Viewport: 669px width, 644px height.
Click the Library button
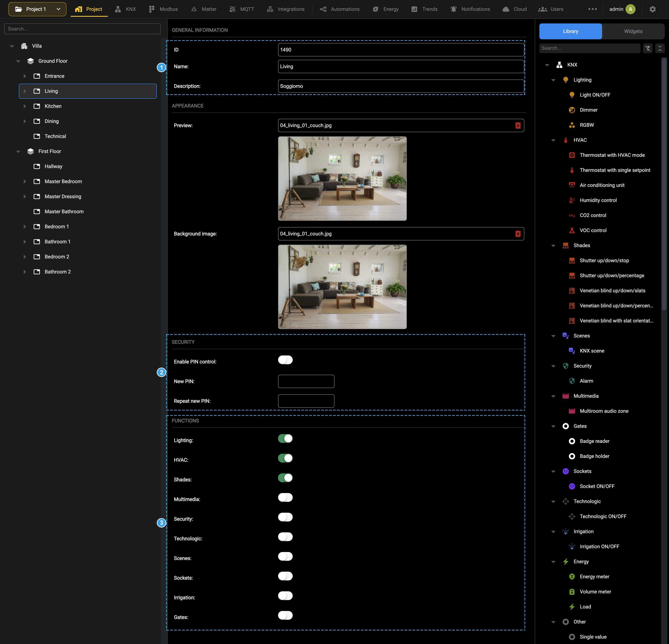(x=570, y=31)
